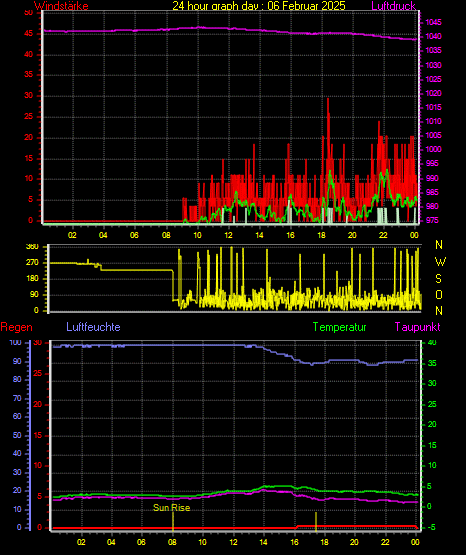Viewport: 466px width, 555px height.
Task: Click the green 40 temperature axis value
Action: pos(432,343)
